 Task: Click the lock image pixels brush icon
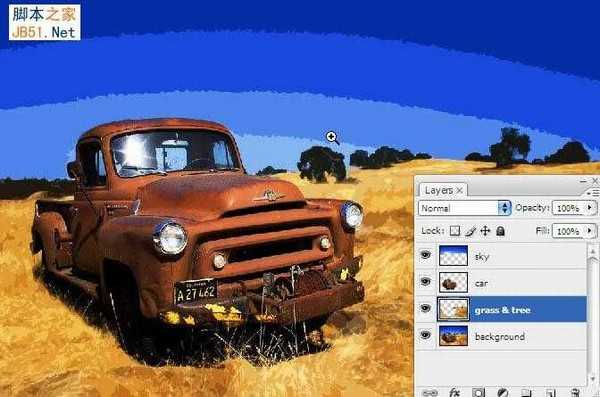click(470, 231)
